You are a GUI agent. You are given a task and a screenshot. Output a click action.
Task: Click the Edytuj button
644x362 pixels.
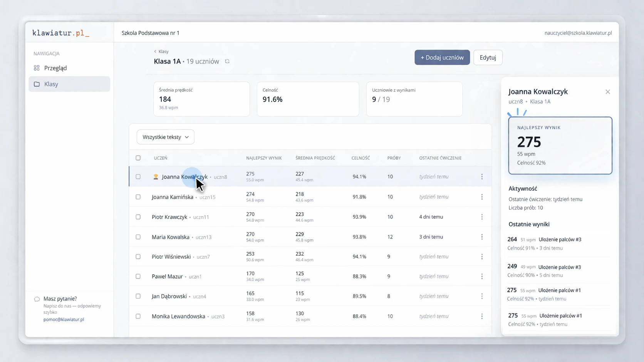pyautogui.click(x=488, y=57)
